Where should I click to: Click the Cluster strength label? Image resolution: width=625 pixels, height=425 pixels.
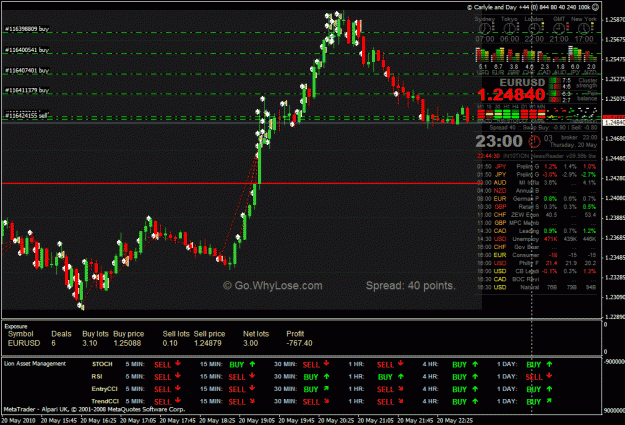coord(588,83)
